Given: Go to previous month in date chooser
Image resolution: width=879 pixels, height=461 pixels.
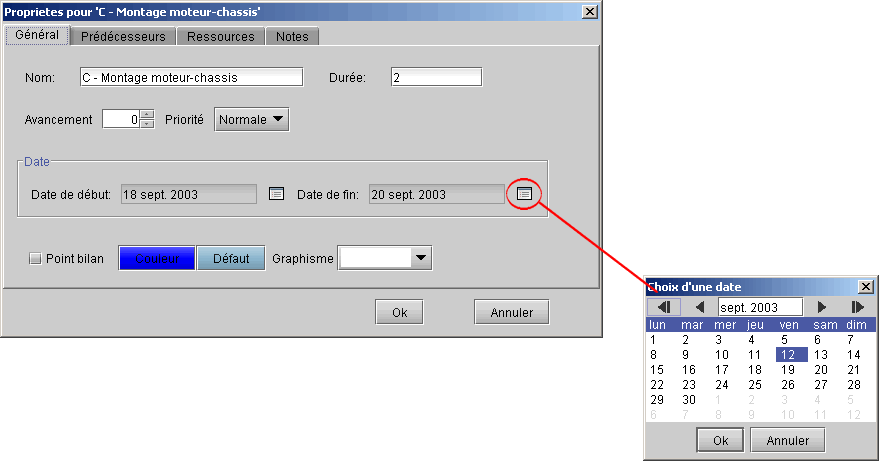Looking at the screenshot, I should (x=700, y=307).
